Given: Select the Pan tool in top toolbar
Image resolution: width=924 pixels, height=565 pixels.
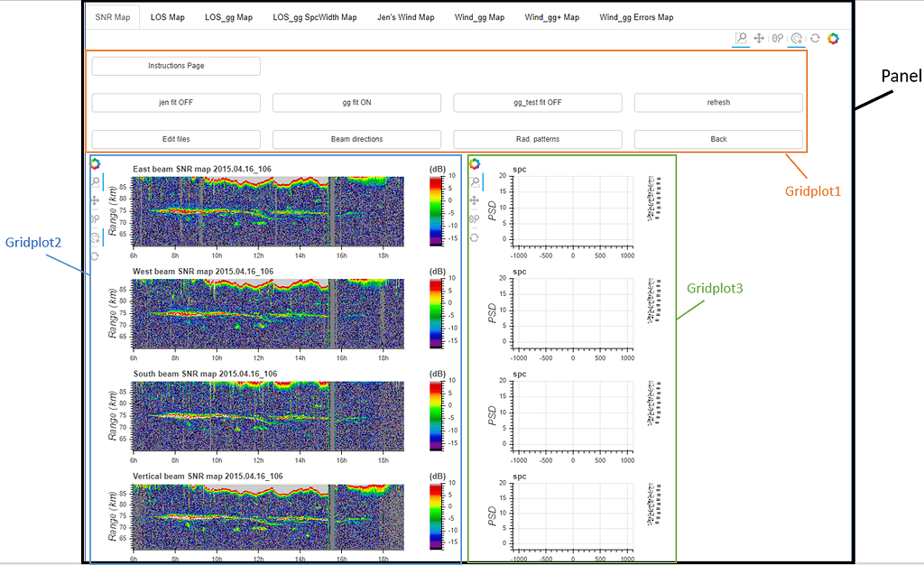Looking at the screenshot, I should pos(759,38).
